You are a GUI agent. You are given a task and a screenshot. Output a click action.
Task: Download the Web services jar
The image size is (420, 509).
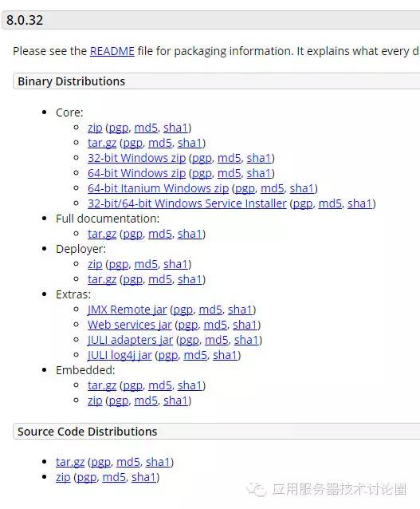coord(130,325)
